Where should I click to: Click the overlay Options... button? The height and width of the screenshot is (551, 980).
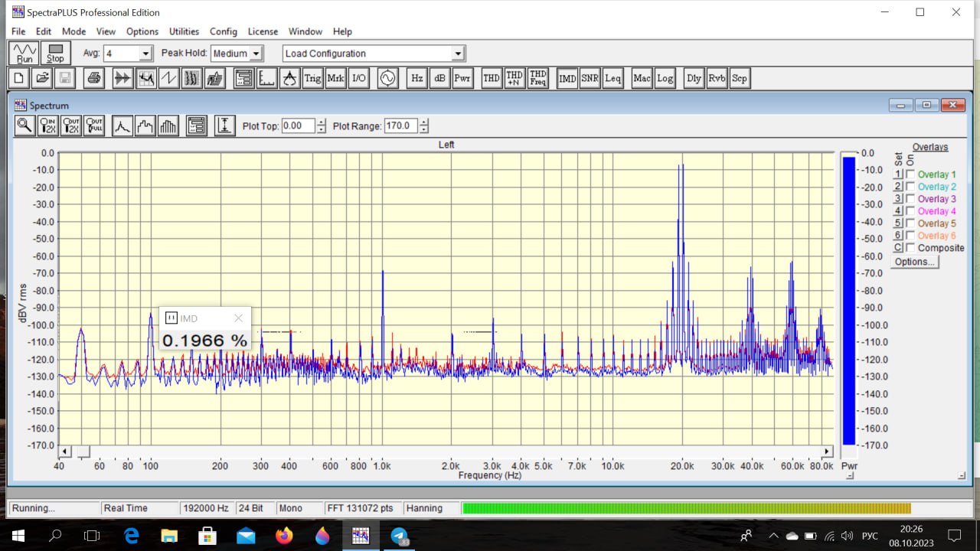(915, 262)
